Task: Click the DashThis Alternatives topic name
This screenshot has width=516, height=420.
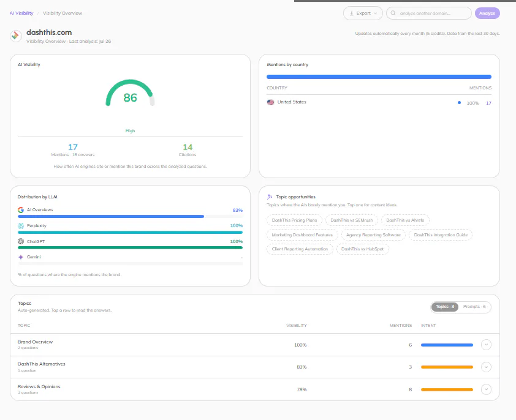Action: [x=42, y=364]
